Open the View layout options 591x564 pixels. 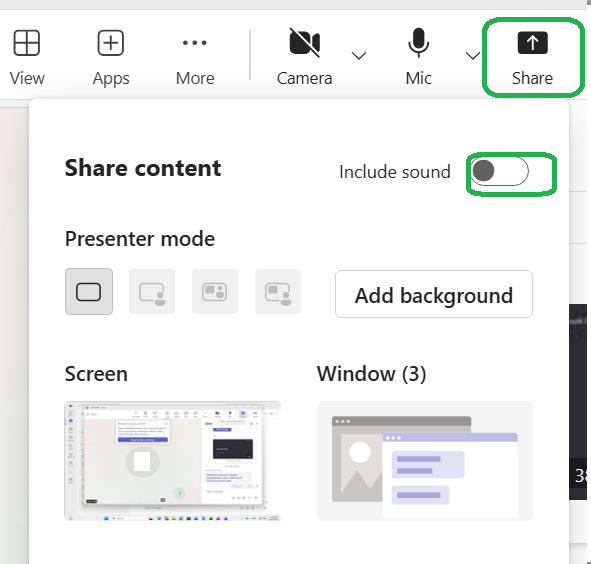[x=26, y=57]
